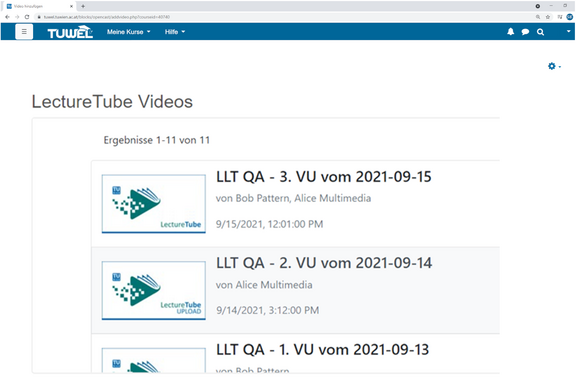The height and width of the screenshot is (384, 576).
Task: Open the Hilfe dropdown menu
Action: coord(175,32)
